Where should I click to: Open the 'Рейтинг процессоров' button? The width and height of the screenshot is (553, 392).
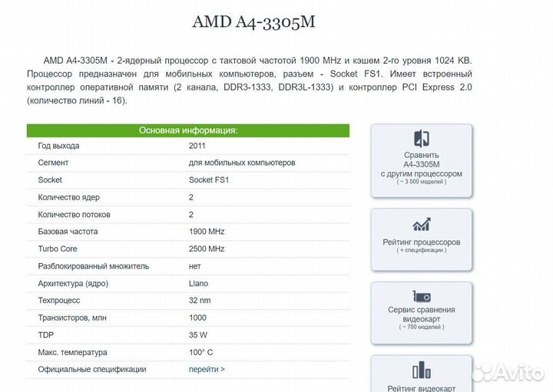[x=422, y=239]
